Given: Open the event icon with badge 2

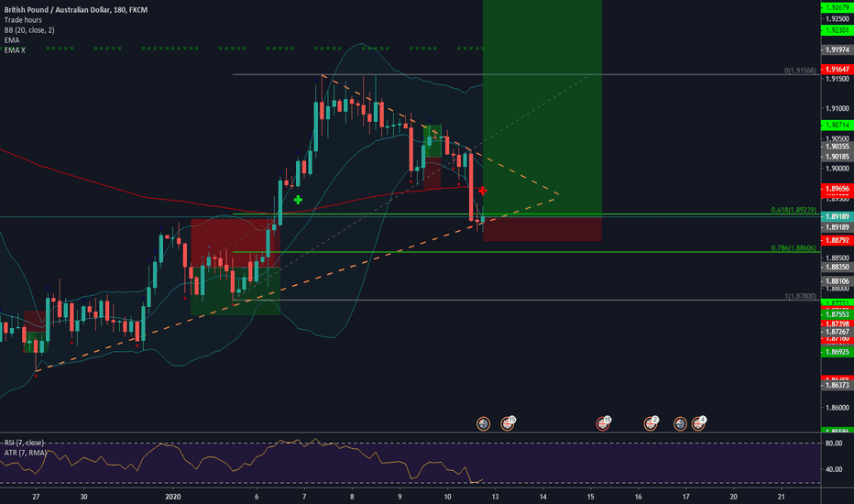Looking at the screenshot, I should 651,423.
